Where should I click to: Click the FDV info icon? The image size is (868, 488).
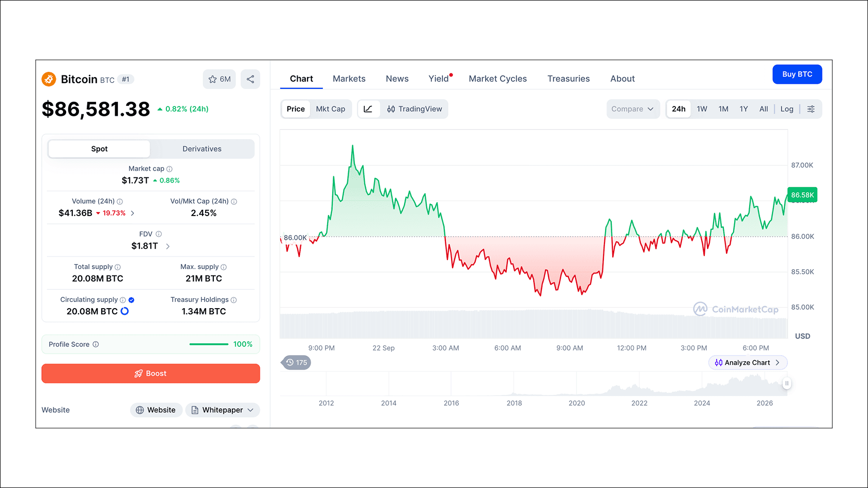point(159,234)
